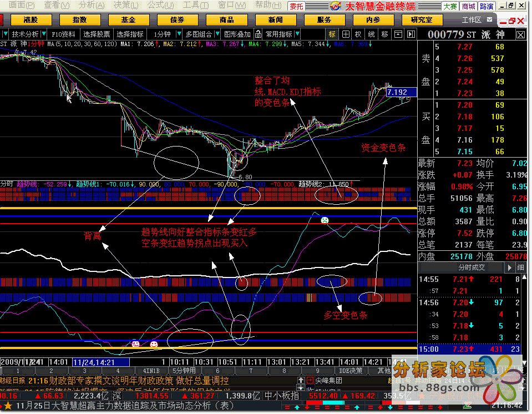Select the 其他 tab
532x414 pixels.
(x=384, y=371)
